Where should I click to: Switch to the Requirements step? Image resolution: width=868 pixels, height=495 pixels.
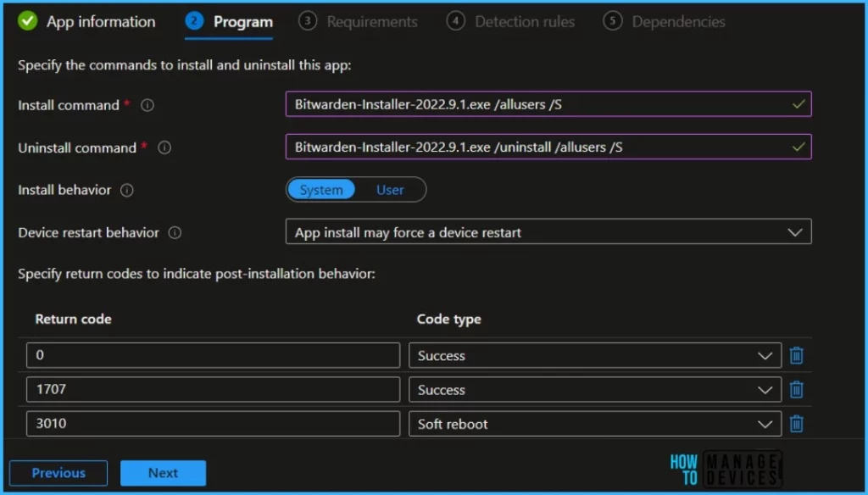pos(359,21)
